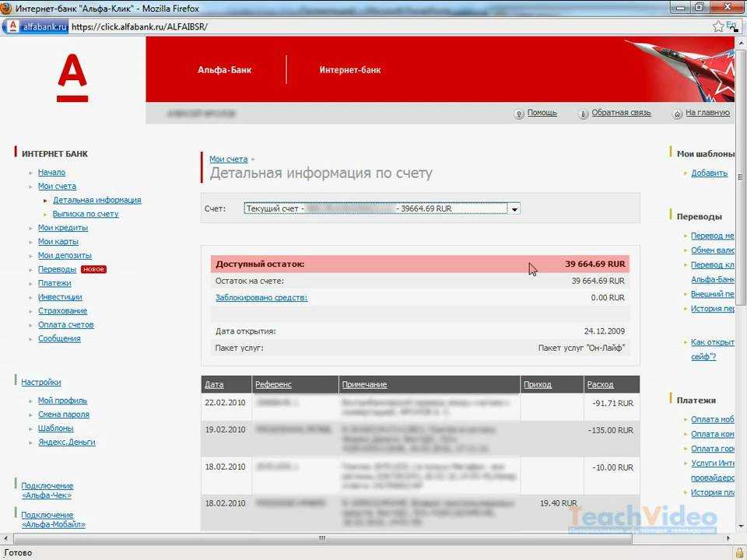Click the Firefox icon in the title bar
This screenshot has height=560, width=747.
click(x=6, y=8)
